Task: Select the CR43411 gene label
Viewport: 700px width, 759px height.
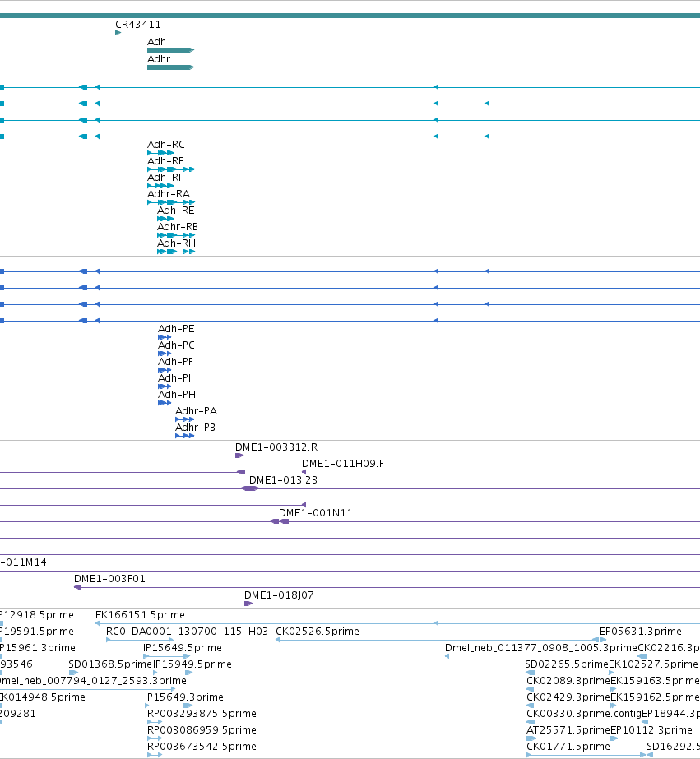Action: (138, 24)
